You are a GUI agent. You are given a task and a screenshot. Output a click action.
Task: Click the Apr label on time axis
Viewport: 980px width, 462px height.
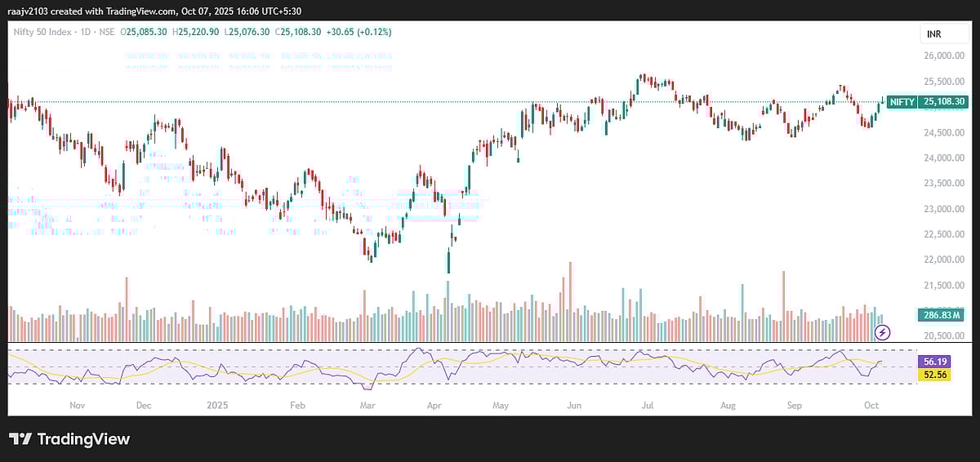point(434,404)
